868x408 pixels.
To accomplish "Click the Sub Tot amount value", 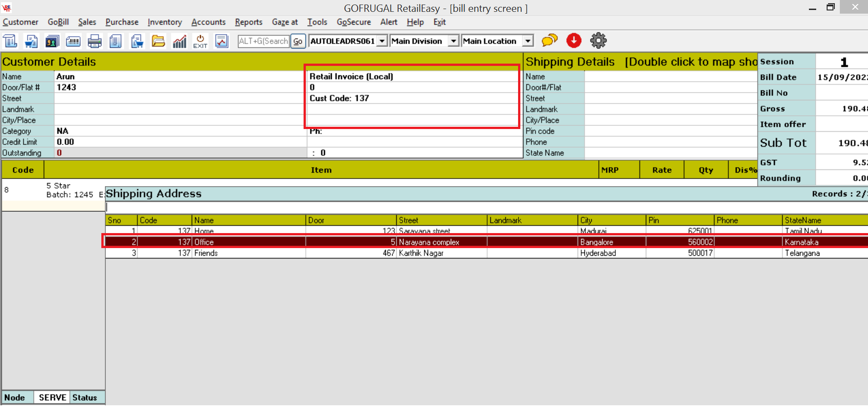I will (842, 143).
